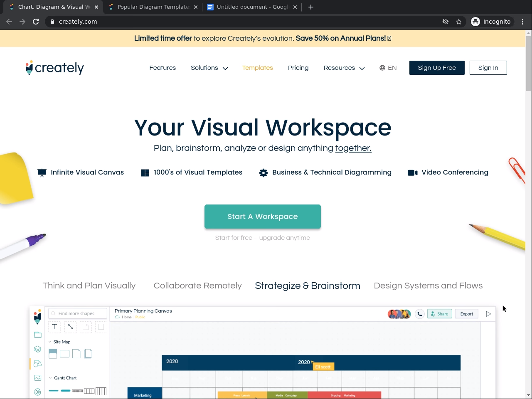
Task: Reload the creately.com page
Action: tap(36, 22)
